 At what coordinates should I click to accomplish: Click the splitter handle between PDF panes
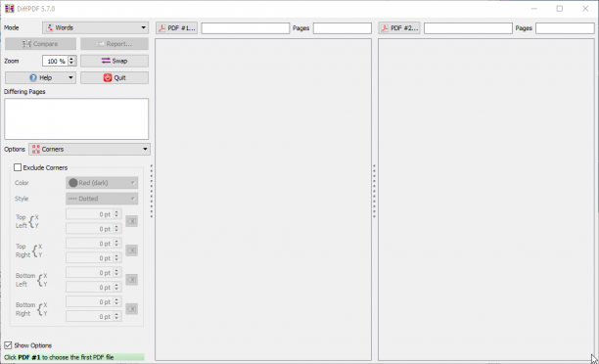click(x=374, y=191)
